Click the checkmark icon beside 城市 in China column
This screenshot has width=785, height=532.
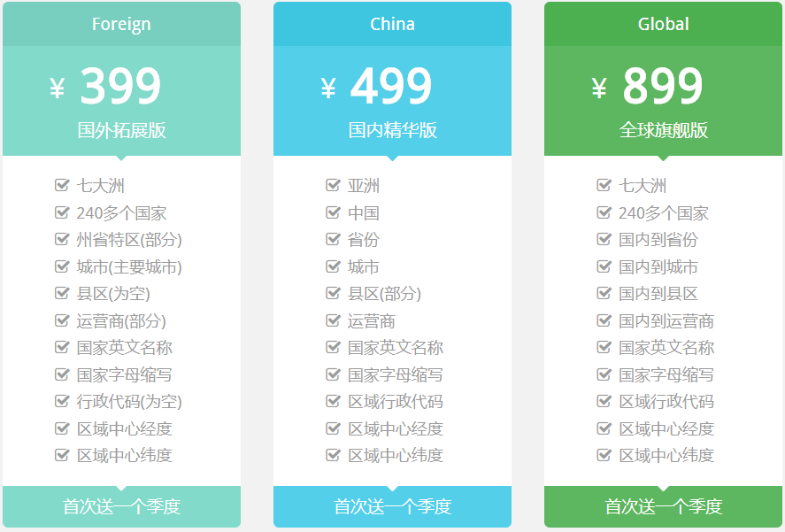(332, 266)
